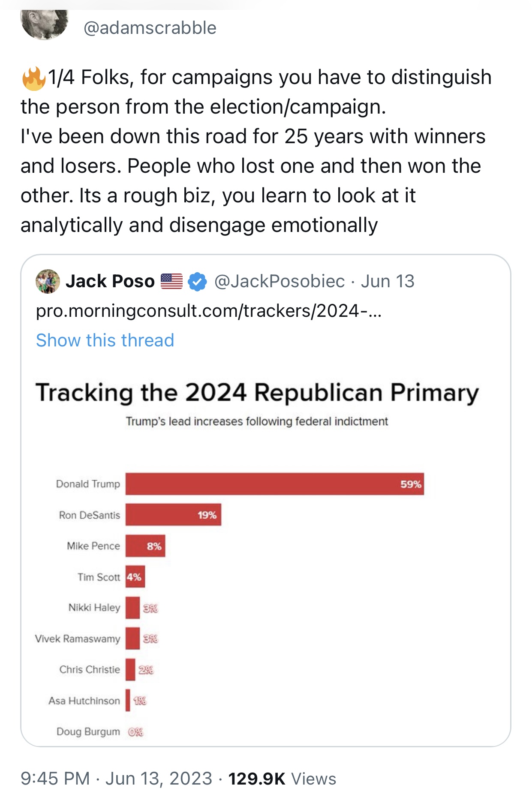Open the Republican Primary chart image title
The image size is (532, 794).
pyautogui.click(x=257, y=392)
